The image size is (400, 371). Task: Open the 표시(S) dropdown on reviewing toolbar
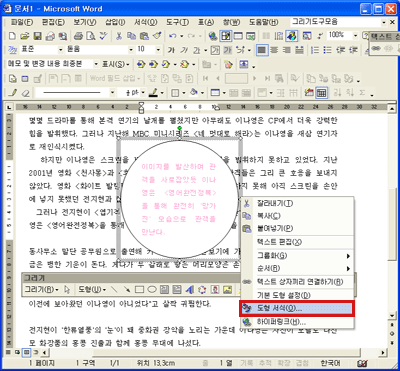[116, 64]
